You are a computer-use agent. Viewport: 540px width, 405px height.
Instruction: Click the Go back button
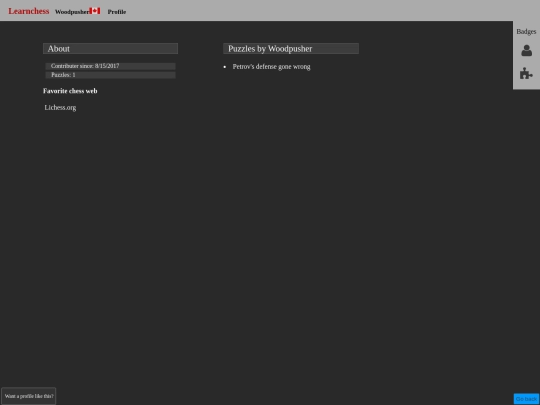(x=526, y=399)
